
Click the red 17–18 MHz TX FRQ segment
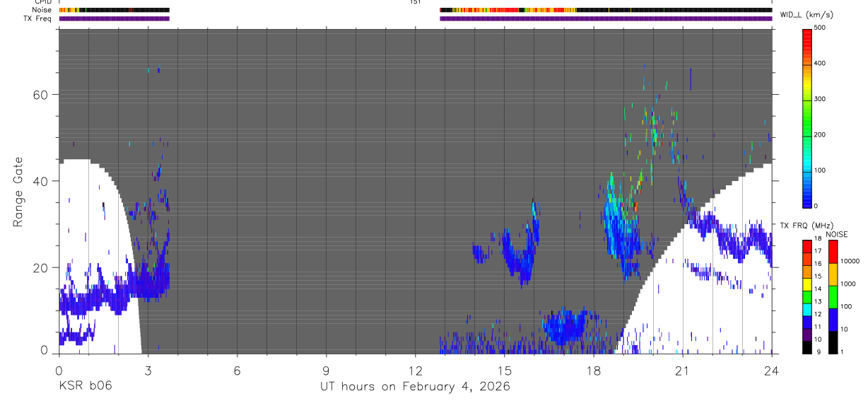pos(807,246)
